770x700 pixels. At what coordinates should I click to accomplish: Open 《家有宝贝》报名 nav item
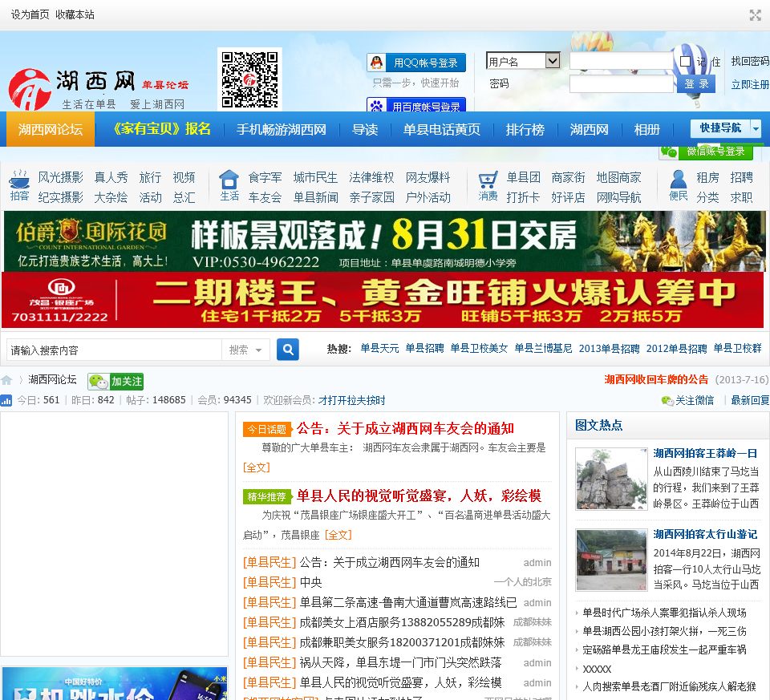coord(160,129)
